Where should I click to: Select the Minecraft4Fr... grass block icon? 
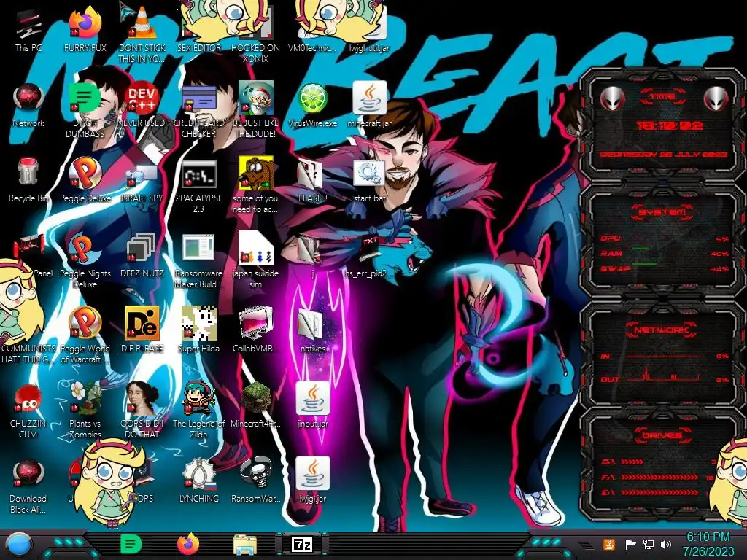coord(256,406)
